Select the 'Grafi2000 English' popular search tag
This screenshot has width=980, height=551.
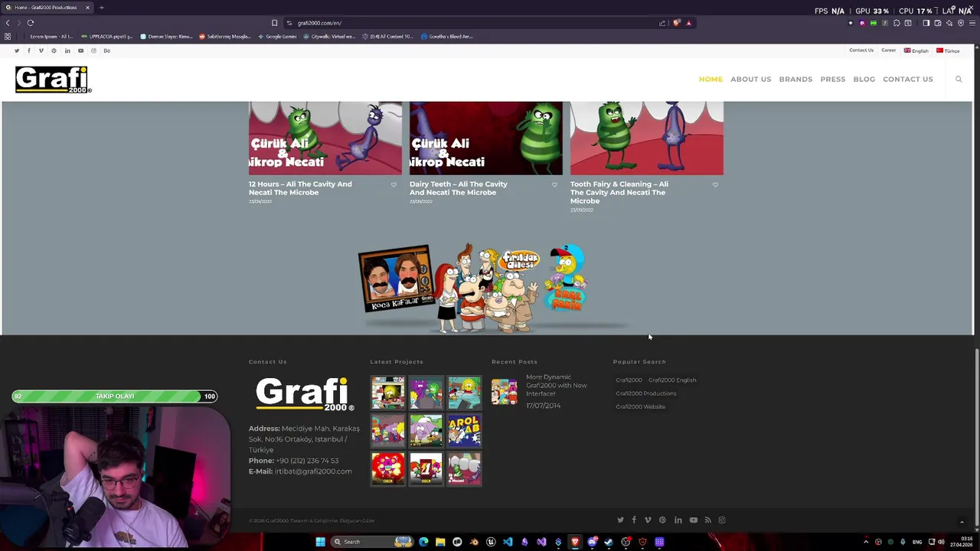(672, 380)
